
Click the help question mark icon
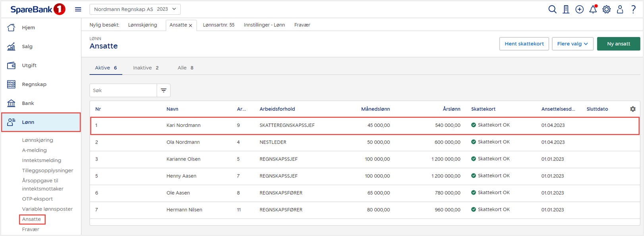633,9
